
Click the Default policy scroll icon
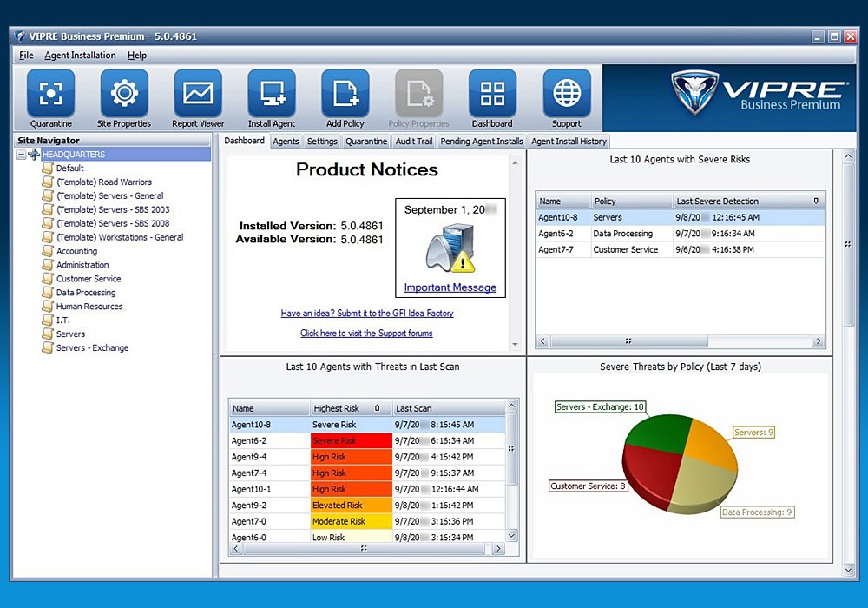pos(48,168)
